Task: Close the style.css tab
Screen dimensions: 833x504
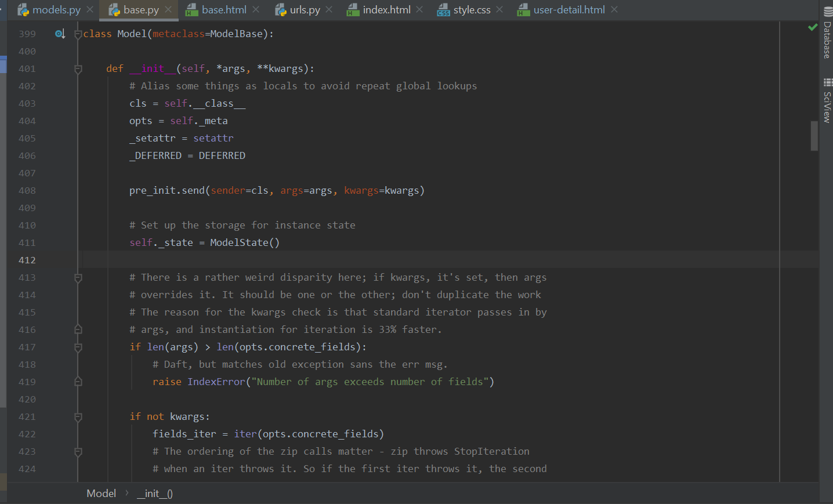Action: tap(499, 10)
